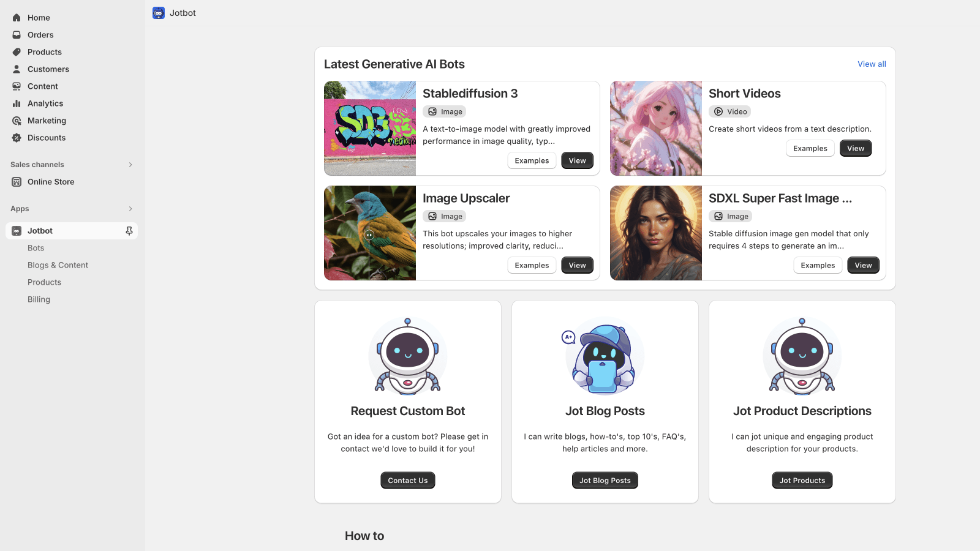Image resolution: width=980 pixels, height=551 pixels.
Task: Select the Online Store icon under Sales channels
Action: (16, 182)
